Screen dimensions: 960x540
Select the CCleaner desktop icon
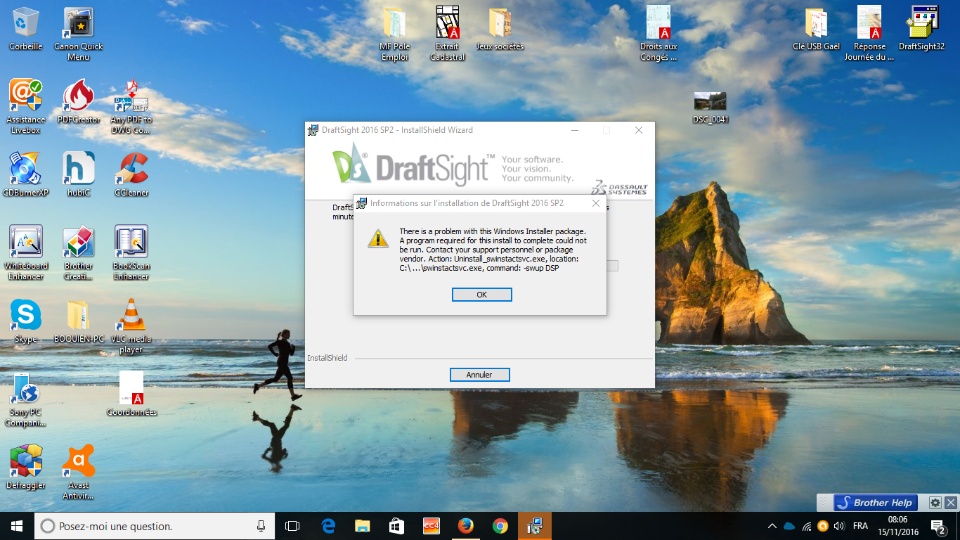click(131, 174)
